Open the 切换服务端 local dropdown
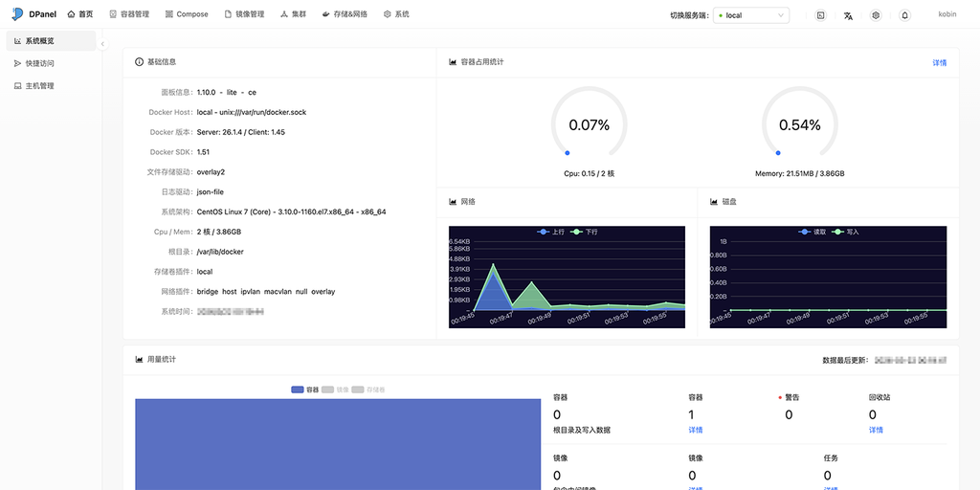The height and width of the screenshot is (490, 980). pos(750,15)
